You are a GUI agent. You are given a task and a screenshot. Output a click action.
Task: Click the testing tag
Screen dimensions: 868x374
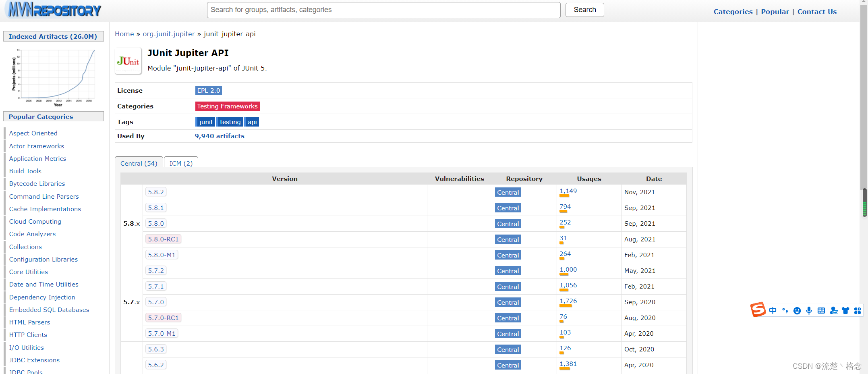click(230, 122)
